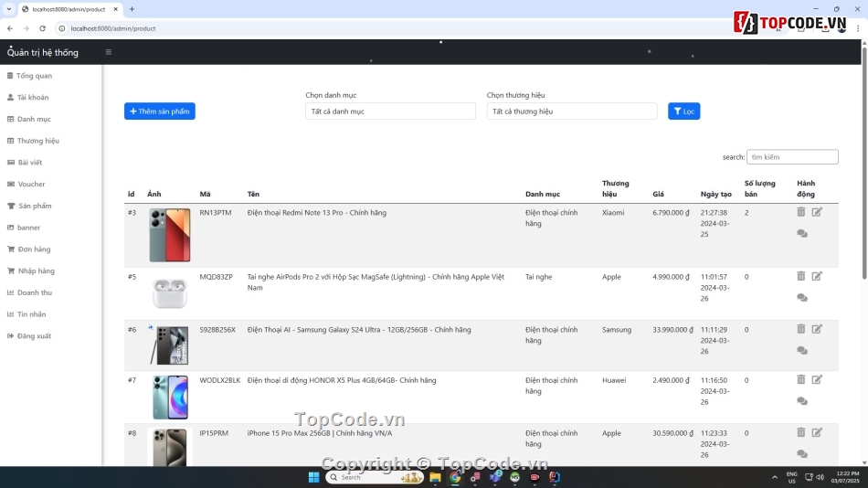Sort table by Giá column header
Image resolution: width=868 pixels, height=488 pixels.
tap(658, 194)
